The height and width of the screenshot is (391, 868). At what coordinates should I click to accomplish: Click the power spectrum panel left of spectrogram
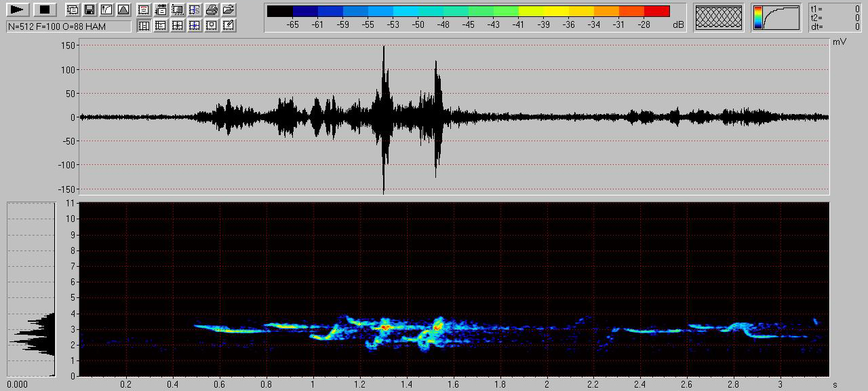tap(31, 288)
